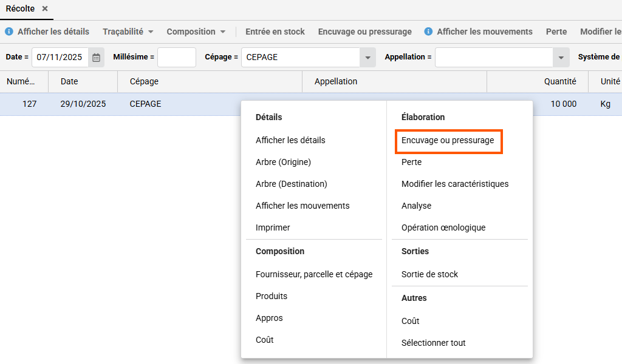Select Encuvage ou pressurage in context menu
The width and height of the screenshot is (622, 364).
click(x=448, y=140)
